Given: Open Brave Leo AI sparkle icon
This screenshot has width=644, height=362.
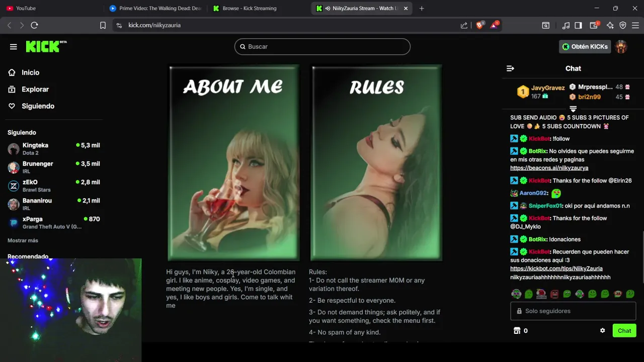Looking at the screenshot, I should pos(610,25).
